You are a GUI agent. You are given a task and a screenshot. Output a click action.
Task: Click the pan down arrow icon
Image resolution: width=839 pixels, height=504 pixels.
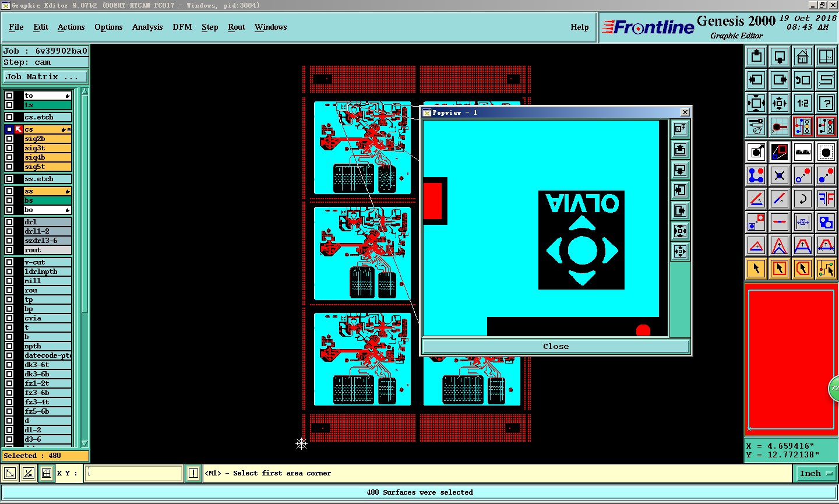(780, 57)
